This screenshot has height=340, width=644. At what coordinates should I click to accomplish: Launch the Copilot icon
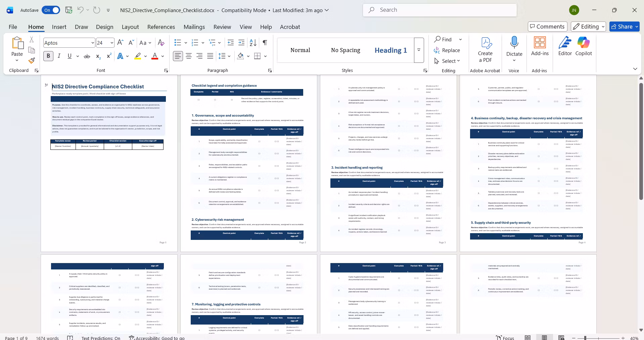tap(584, 46)
